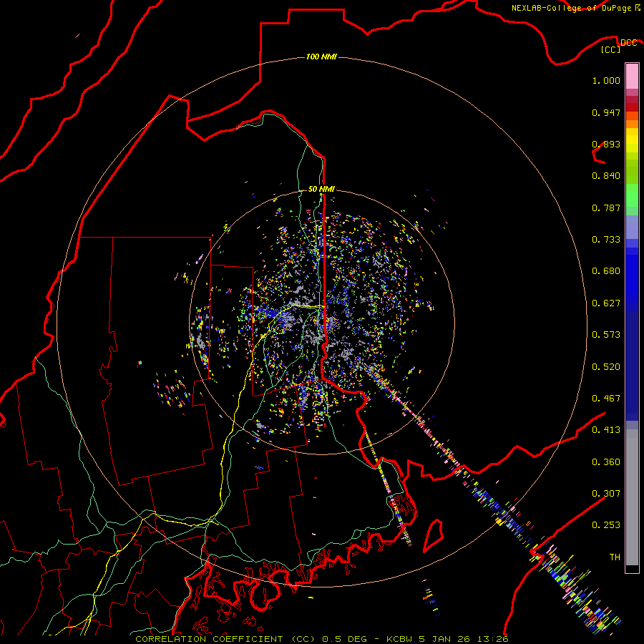Click the 100 NMI range ring label

(x=321, y=57)
